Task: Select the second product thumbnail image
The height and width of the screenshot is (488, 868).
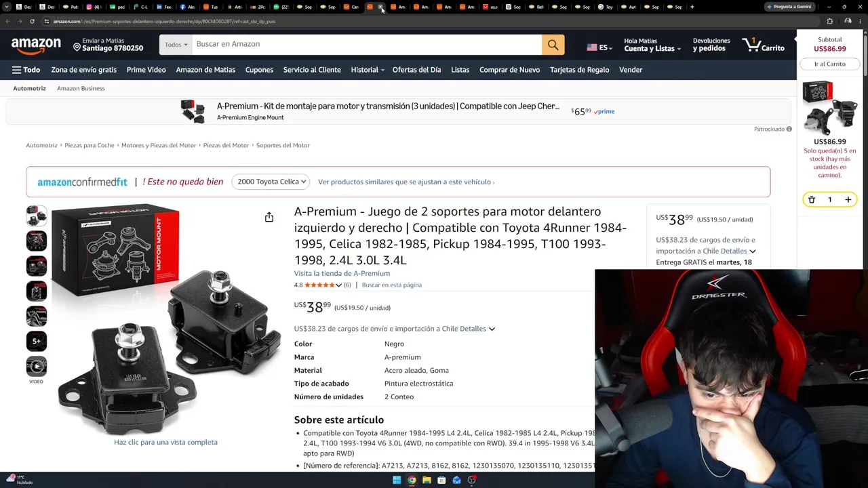Action: click(37, 241)
